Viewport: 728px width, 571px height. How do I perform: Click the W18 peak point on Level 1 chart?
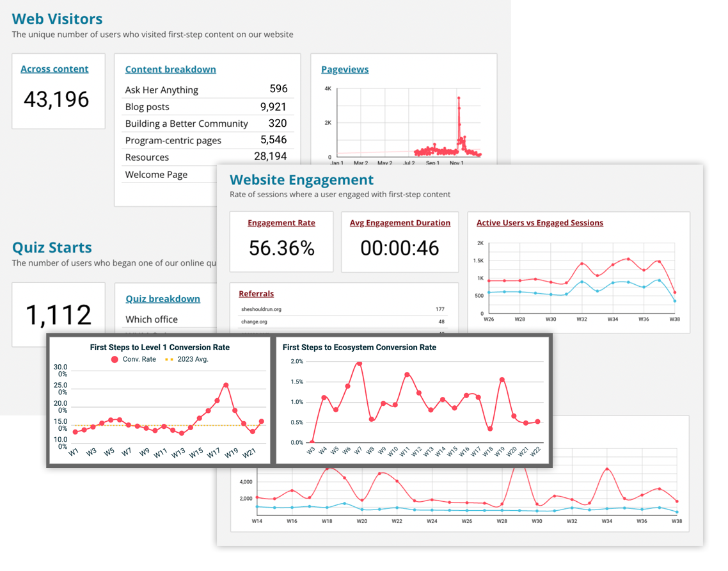click(x=226, y=385)
